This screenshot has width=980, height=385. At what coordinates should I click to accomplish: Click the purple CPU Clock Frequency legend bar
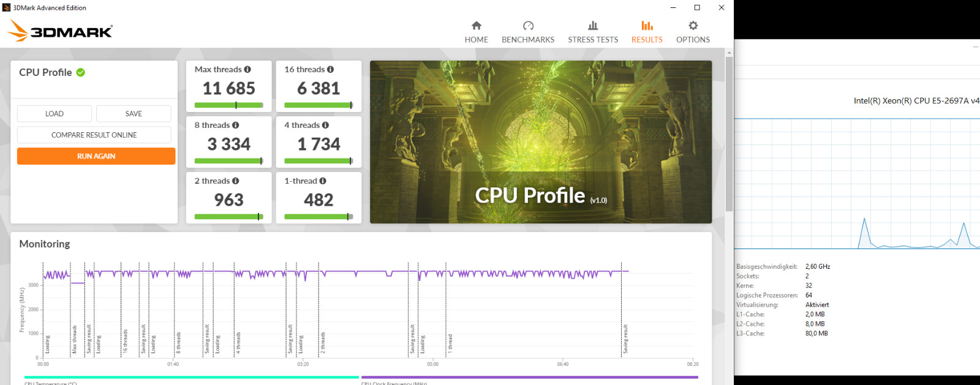click(x=530, y=377)
